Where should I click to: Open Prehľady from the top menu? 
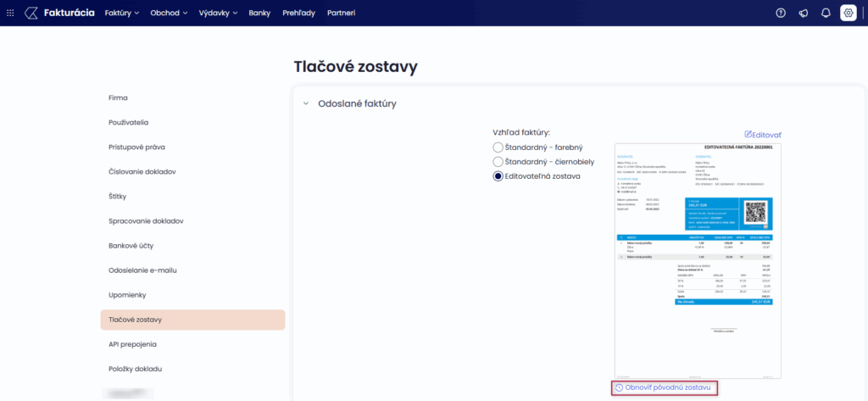coord(297,14)
